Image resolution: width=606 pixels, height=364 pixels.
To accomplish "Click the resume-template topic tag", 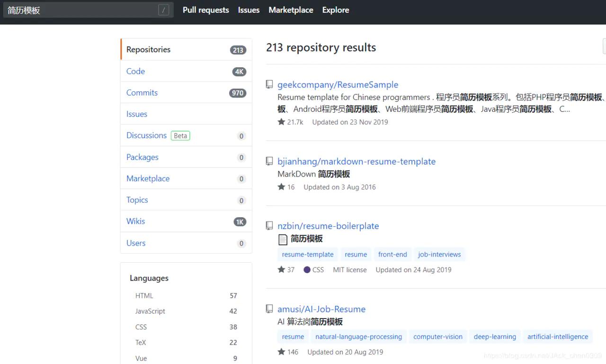I will [308, 254].
